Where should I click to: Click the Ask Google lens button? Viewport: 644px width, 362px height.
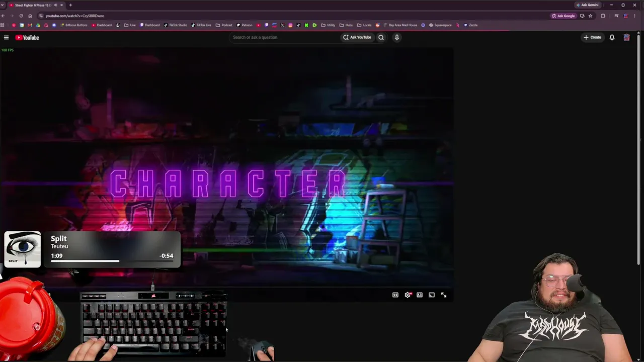coord(563,16)
